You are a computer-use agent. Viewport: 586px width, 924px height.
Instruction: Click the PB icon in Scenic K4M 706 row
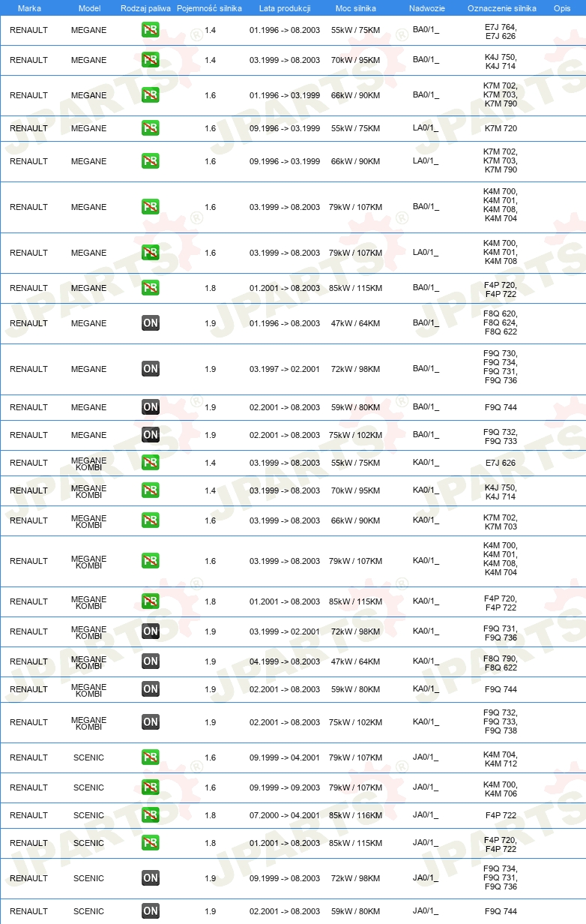click(151, 787)
